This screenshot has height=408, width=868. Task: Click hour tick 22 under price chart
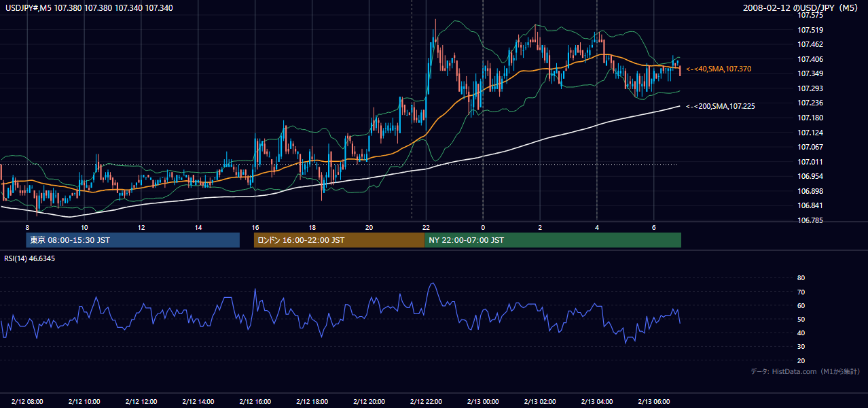tap(426, 227)
